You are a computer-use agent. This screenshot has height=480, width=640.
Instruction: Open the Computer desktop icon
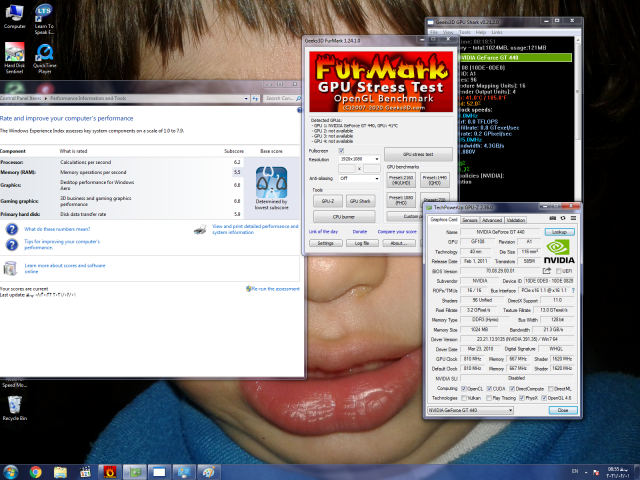coord(15,14)
